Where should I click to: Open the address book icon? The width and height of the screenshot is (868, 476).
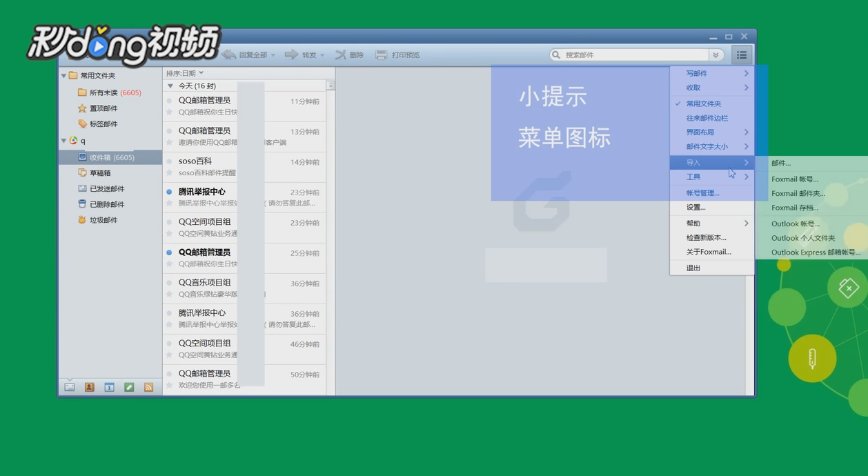89,387
